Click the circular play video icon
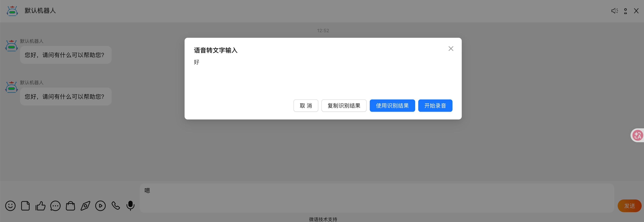The image size is (644, 222). tap(100, 206)
